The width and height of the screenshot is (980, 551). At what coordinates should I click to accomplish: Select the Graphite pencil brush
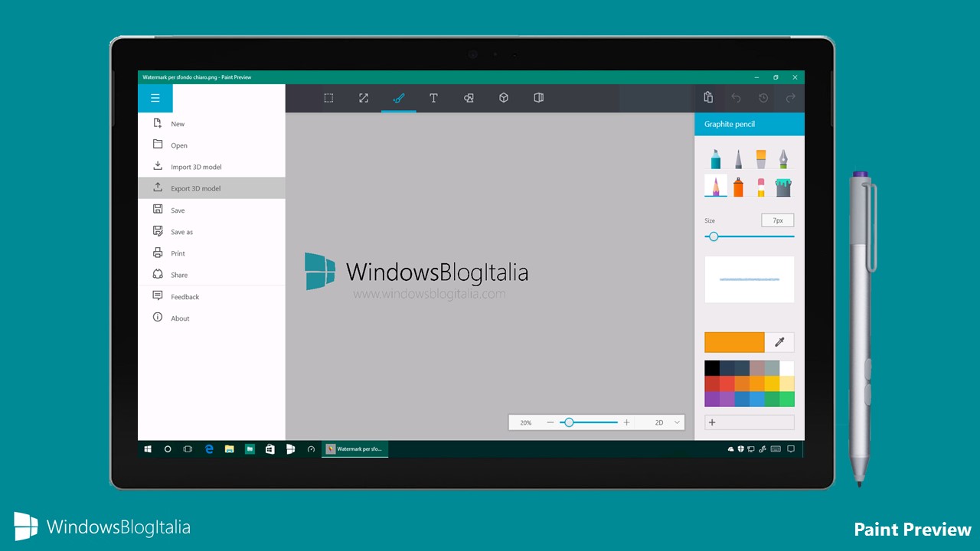[x=716, y=186]
